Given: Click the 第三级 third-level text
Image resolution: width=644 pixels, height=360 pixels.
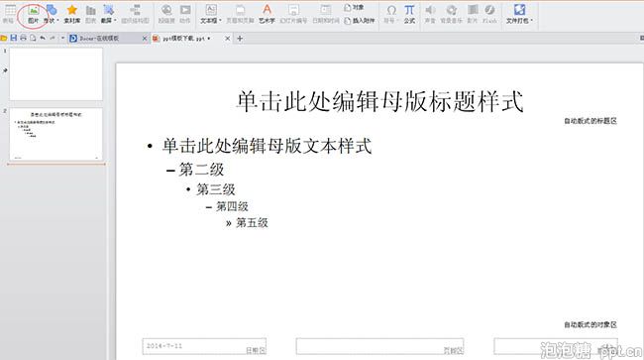Looking at the screenshot, I should click(x=216, y=189).
